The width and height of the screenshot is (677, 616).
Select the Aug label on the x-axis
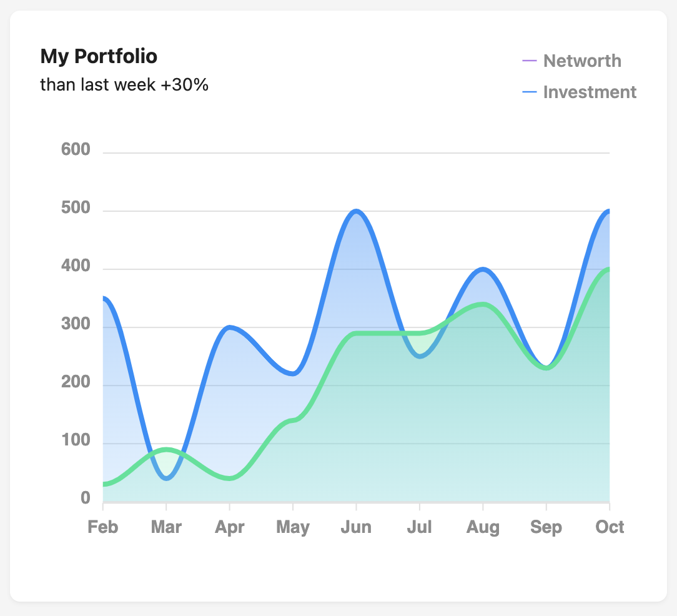pyautogui.click(x=483, y=527)
